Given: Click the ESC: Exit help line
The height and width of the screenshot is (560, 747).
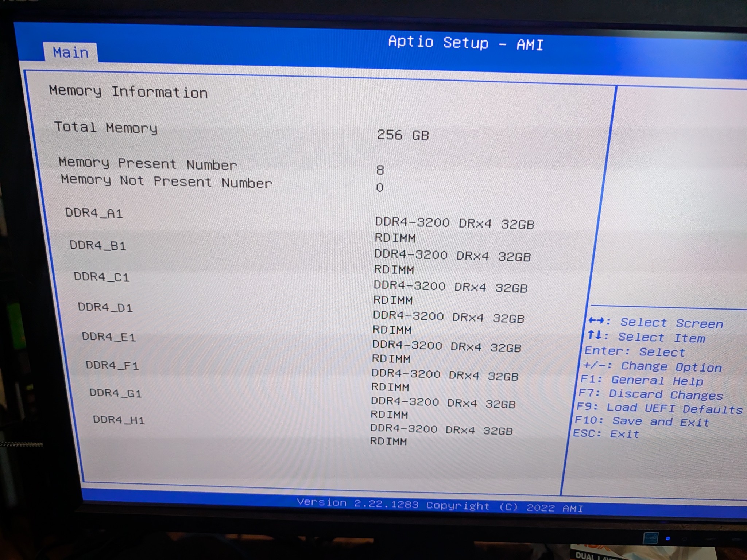Looking at the screenshot, I should point(606,433).
